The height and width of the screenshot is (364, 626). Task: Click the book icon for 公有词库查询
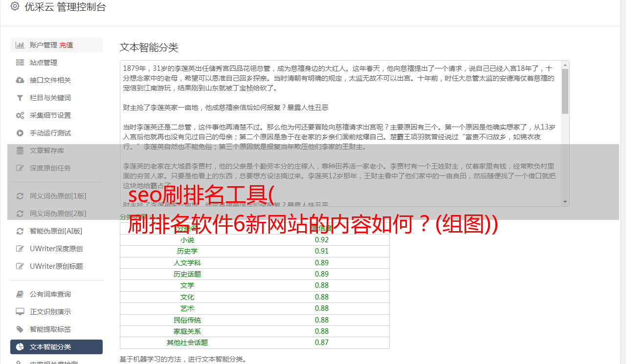tap(20, 294)
